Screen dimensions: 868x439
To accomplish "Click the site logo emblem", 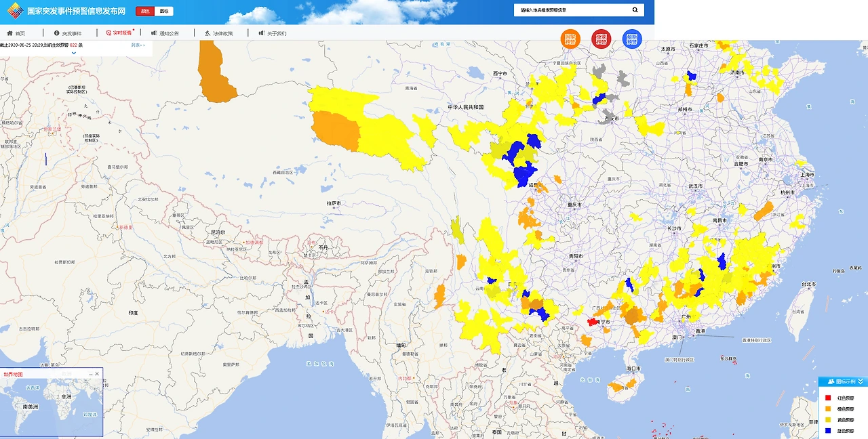I will pyautogui.click(x=15, y=11).
